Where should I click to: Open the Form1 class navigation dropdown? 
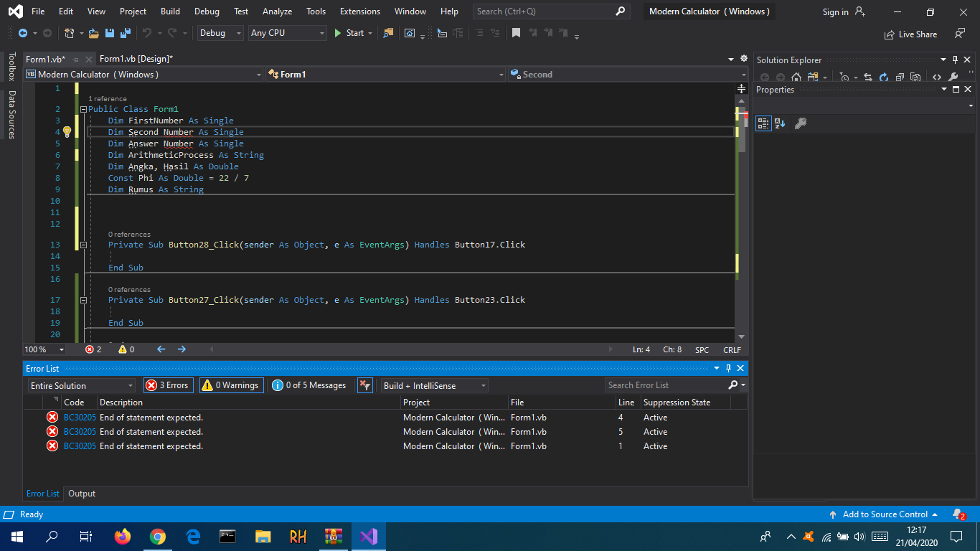386,75
